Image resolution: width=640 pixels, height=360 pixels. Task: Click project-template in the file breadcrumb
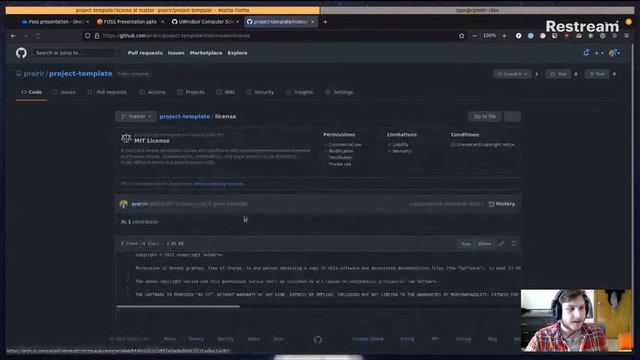(184, 116)
